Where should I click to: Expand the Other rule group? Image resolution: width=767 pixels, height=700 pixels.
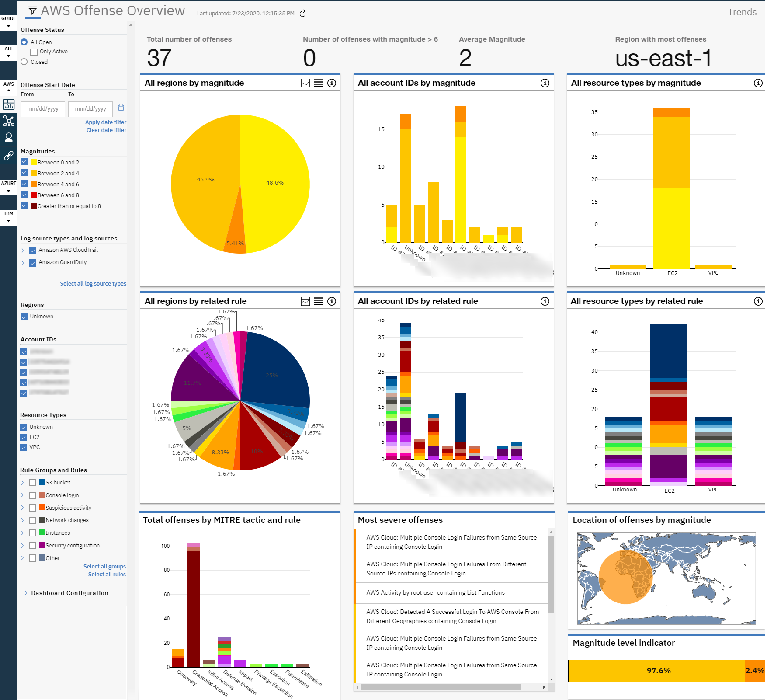coord(22,558)
